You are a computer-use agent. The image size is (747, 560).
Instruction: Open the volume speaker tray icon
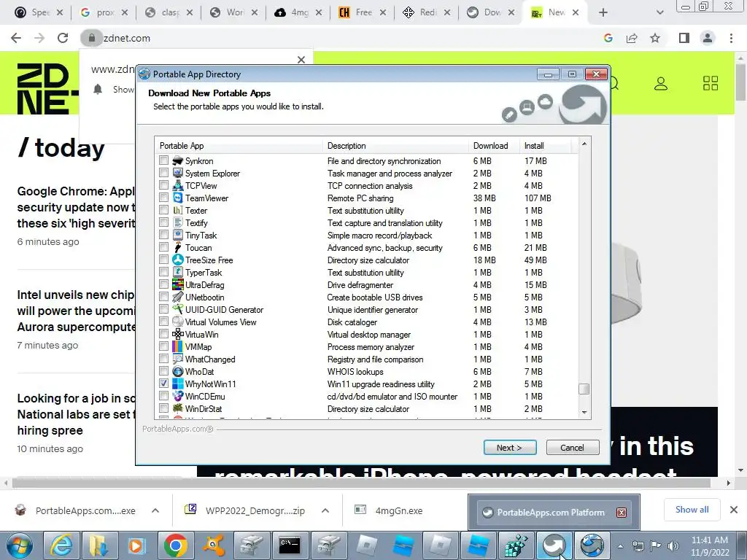[673, 546]
